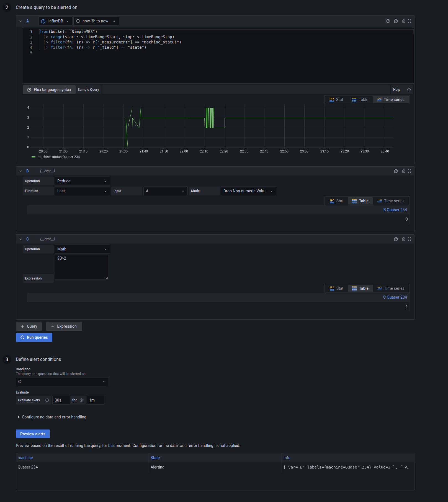Click the info icon beside Help
The width and height of the screenshot is (448, 502).
pyautogui.click(x=409, y=90)
